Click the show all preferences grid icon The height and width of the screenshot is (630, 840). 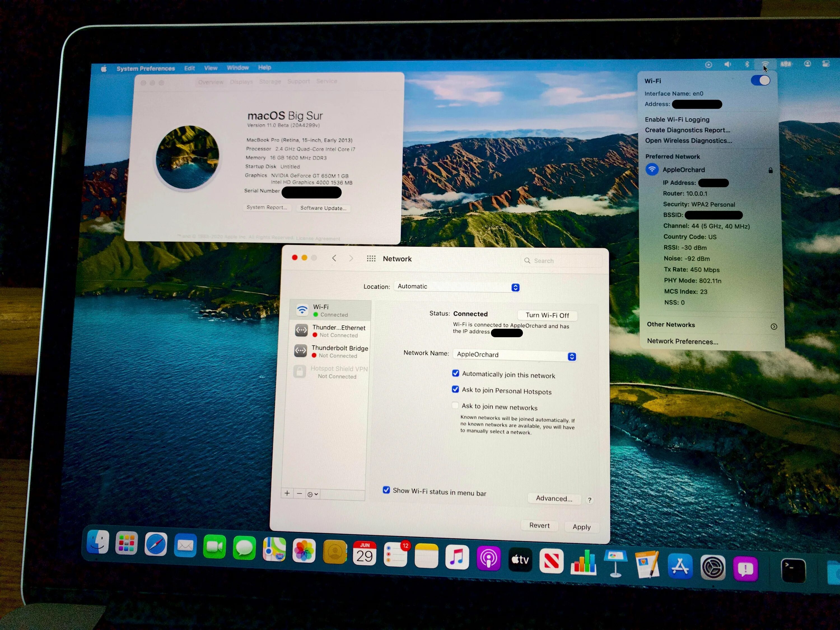tap(371, 259)
